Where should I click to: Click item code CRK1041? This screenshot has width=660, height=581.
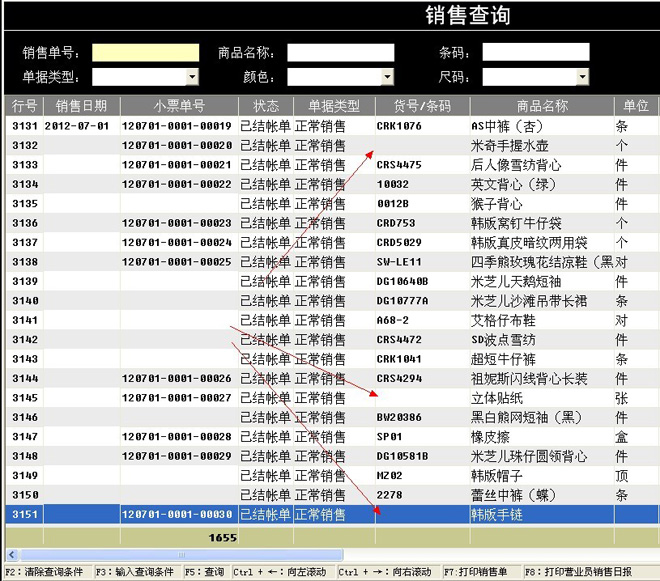[x=399, y=359]
